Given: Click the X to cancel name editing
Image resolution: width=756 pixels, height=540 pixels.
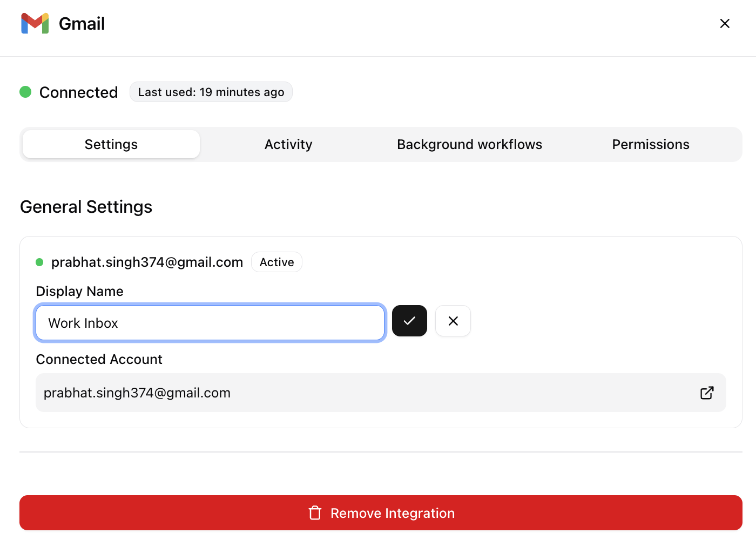Looking at the screenshot, I should pyautogui.click(x=453, y=321).
